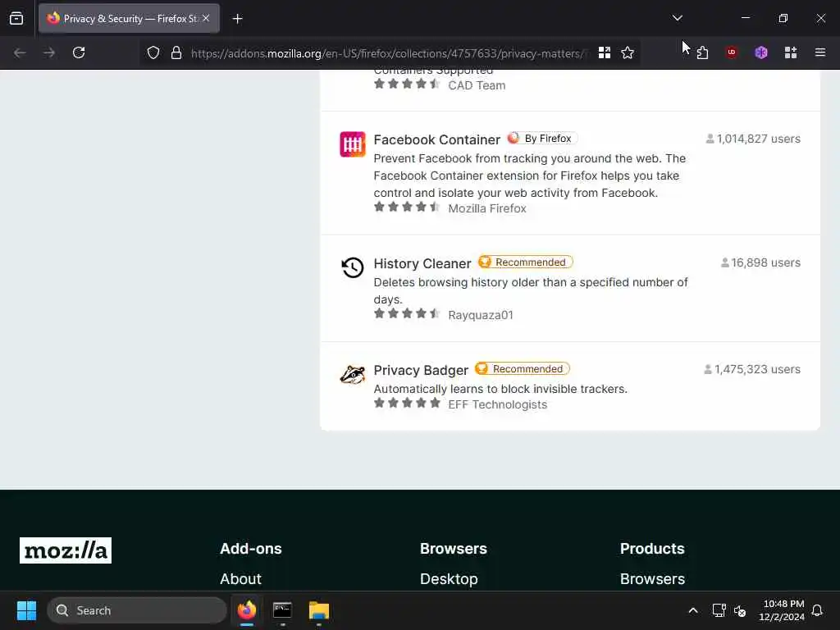The width and height of the screenshot is (840, 630).
Task: Open Firefox hamburger application menu
Action: (820, 52)
